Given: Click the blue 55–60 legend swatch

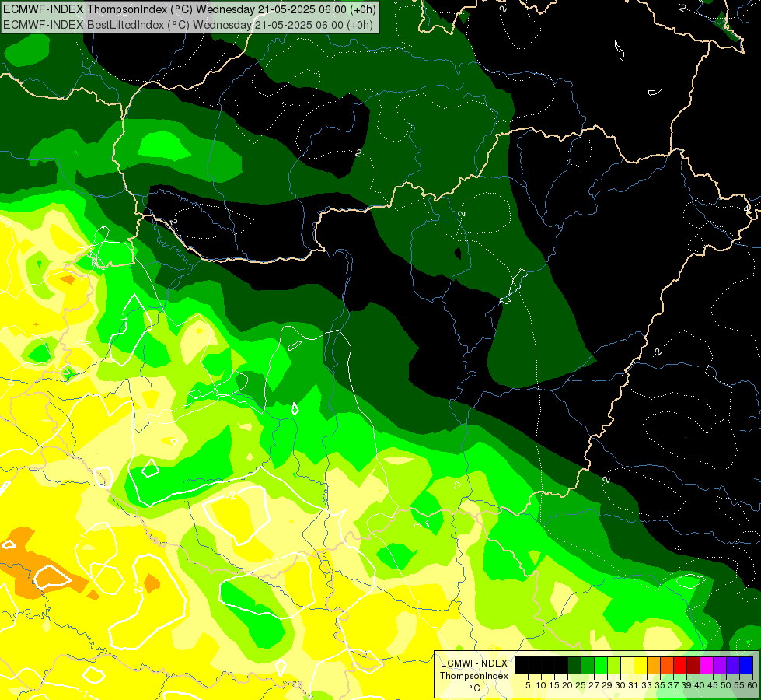Looking at the screenshot, I should coord(746,665).
